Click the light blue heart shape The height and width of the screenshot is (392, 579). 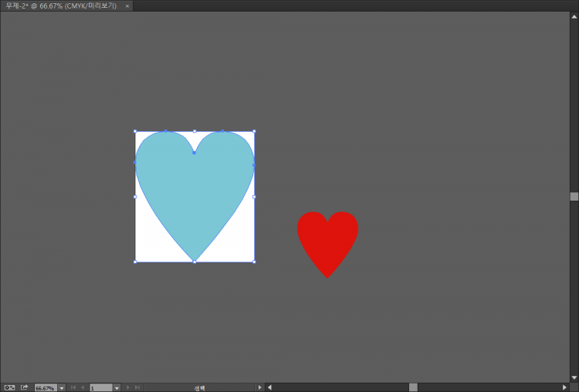click(194, 193)
